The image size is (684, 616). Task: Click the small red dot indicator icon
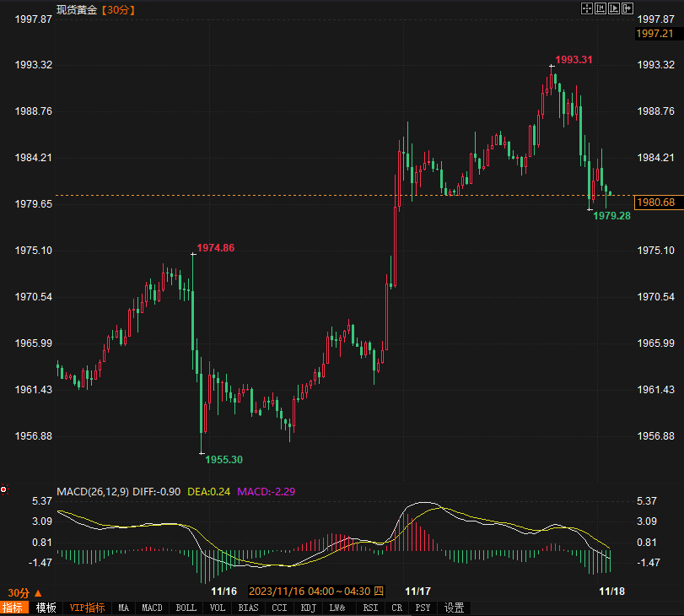coord(3,489)
